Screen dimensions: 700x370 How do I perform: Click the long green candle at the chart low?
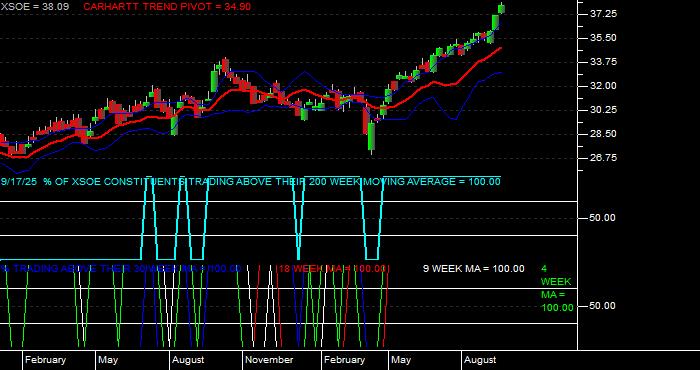coord(371,137)
